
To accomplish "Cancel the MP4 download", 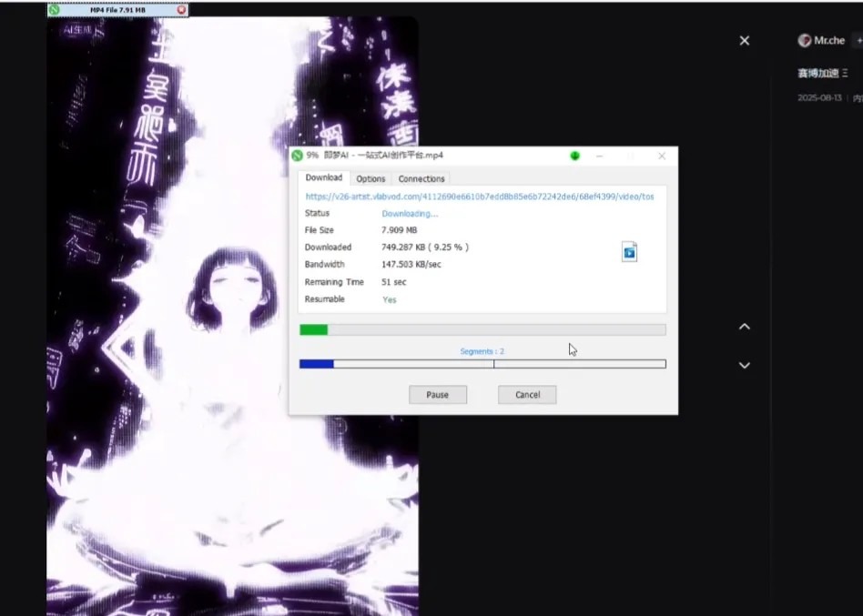I will pyautogui.click(x=527, y=395).
